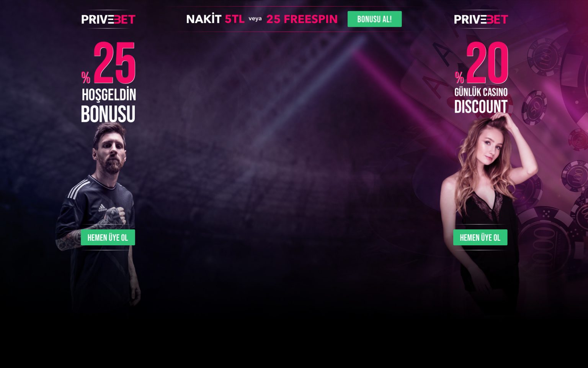Image resolution: width=588 pixels, height=368 pixels.
Task: Claim the bonus with BONUSU AL!
Action: tap(374, 19)
